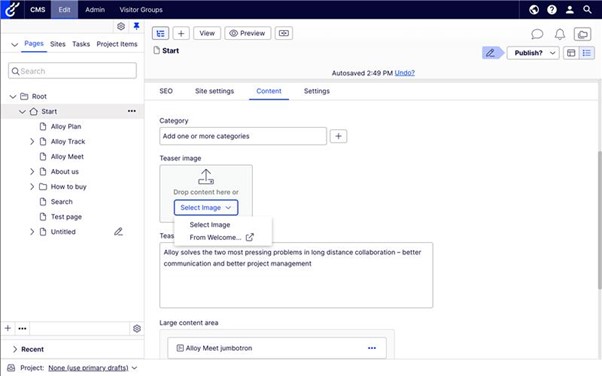This screenshot has height=376, width=602.
Task: Open the user profile icon
Action: point(570,10)
